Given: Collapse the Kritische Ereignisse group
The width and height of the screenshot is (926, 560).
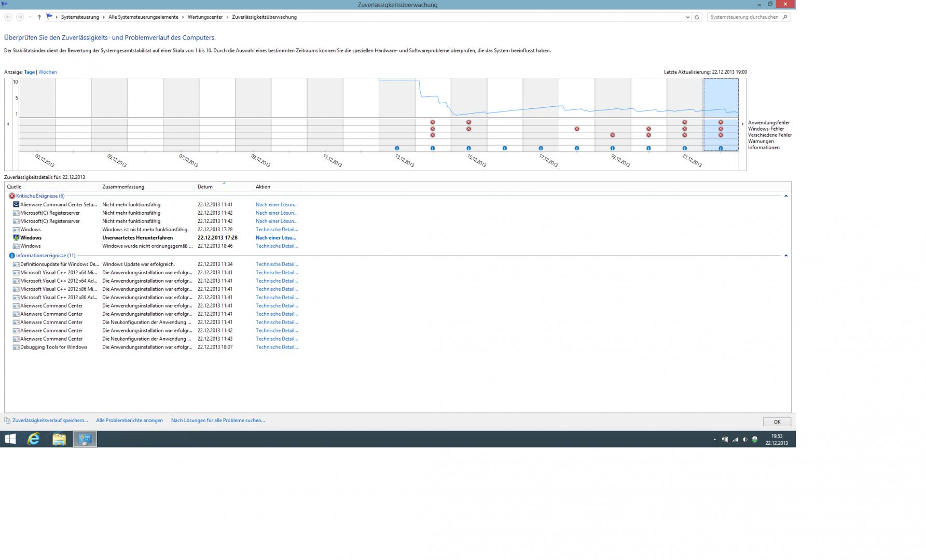Looking at the screenshot, I should tap(786, 196).
